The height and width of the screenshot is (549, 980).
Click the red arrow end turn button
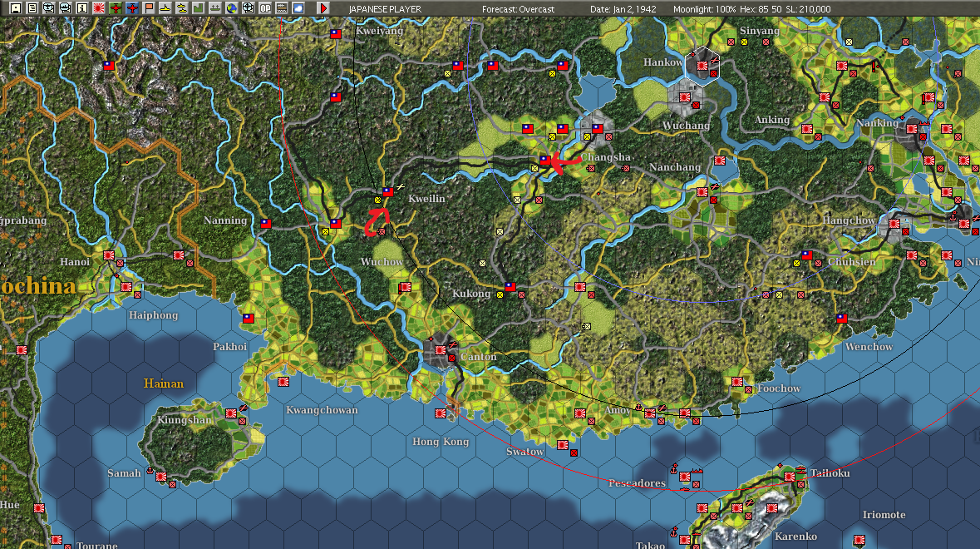pyautogui.click(x=323, y=8)
